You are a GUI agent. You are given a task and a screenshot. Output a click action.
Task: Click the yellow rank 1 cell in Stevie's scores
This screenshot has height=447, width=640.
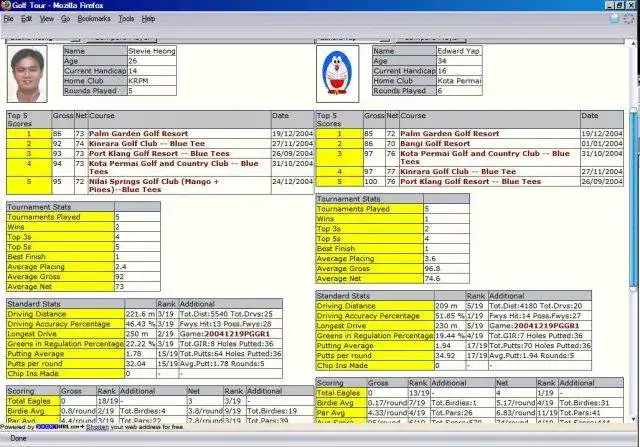(x=29, y=133)
